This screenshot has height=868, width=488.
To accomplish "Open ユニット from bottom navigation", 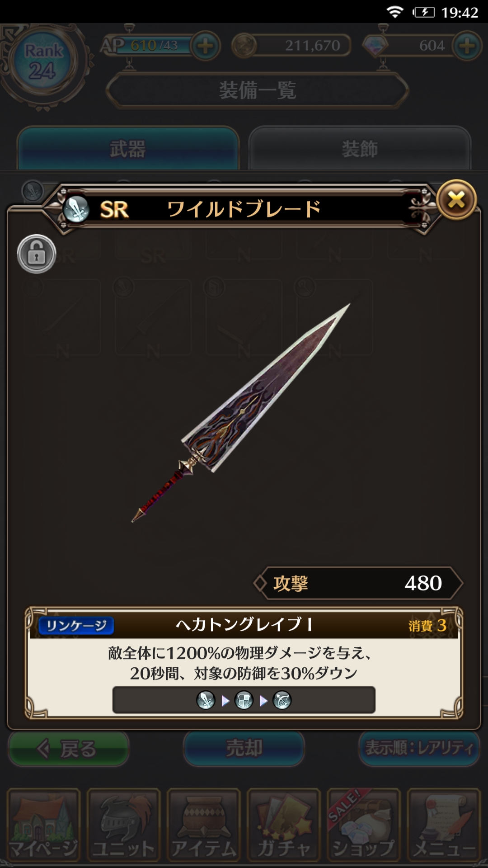I will click(x=123, y=826).
